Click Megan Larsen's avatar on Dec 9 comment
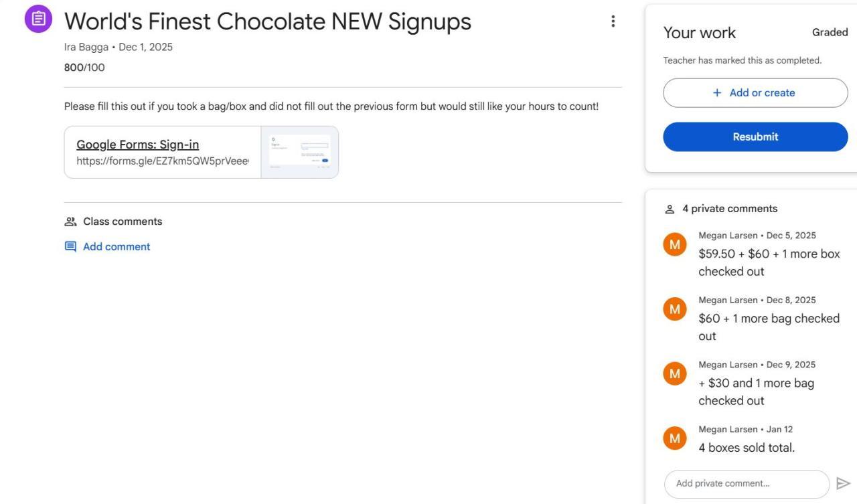Screen dimensions: 857x504 click(675, 374)
